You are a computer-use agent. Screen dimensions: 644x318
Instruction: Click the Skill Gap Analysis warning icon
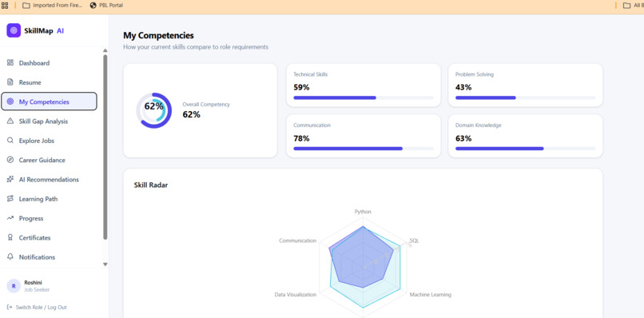point(10,121)
